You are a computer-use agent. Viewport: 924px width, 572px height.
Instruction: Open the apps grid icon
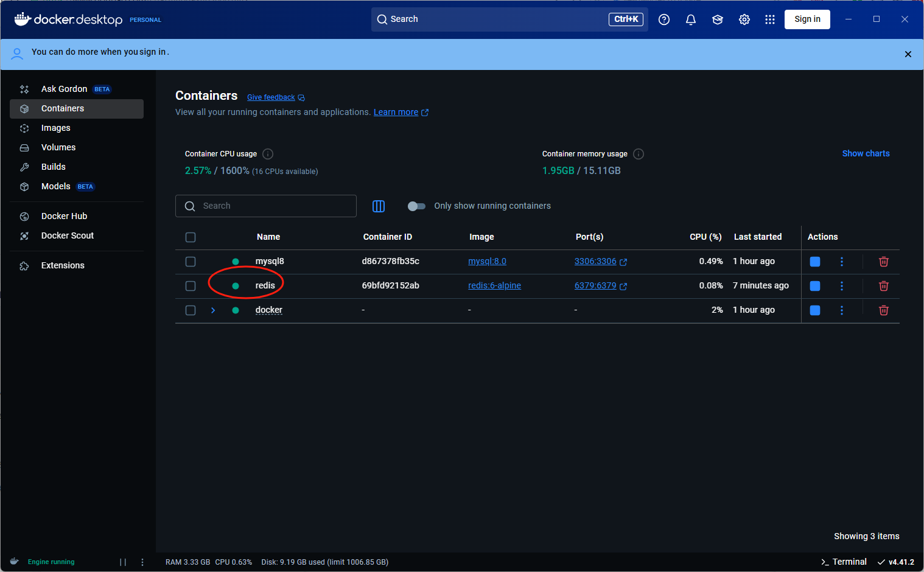click(770, 19)
